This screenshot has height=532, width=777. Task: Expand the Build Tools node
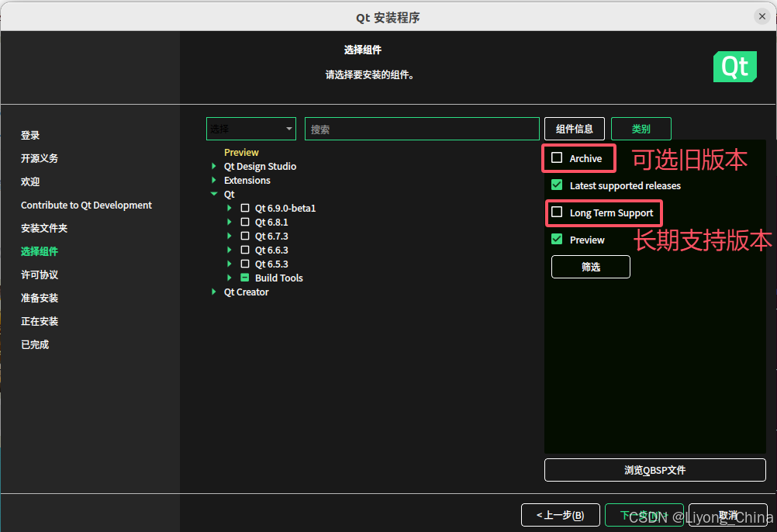tap(230, 278)
